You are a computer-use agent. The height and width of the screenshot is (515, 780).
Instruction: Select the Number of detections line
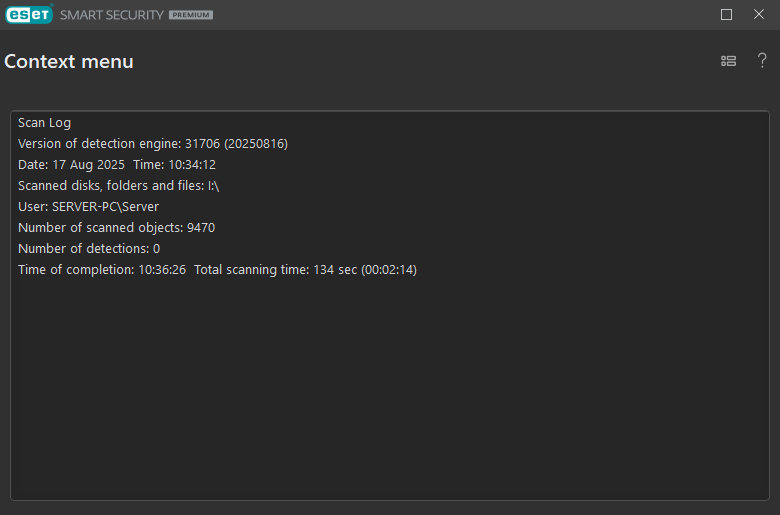pos(89,249)
